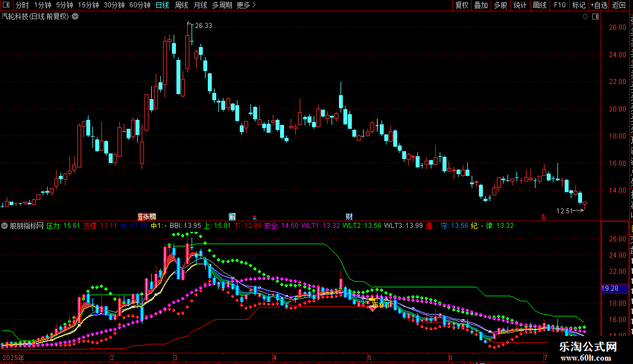Click the 汽轮科技(日线.前复权) chart title

[x=35, y=17]
